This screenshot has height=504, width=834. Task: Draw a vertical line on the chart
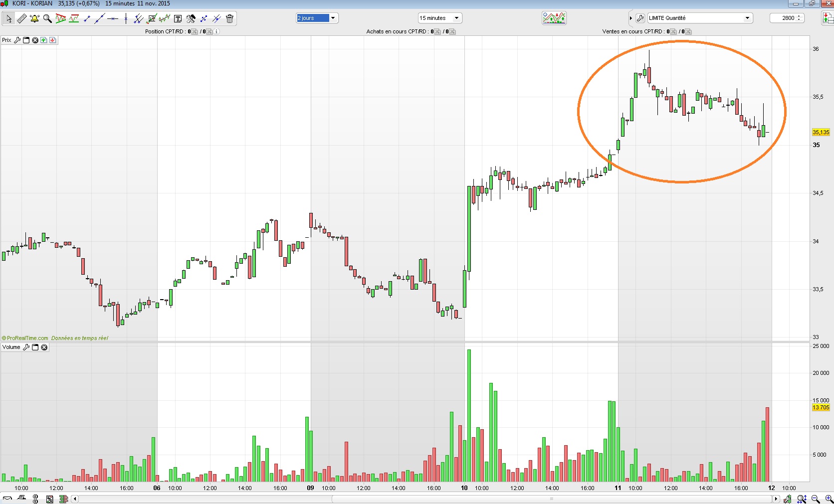(x=126, y=18)
